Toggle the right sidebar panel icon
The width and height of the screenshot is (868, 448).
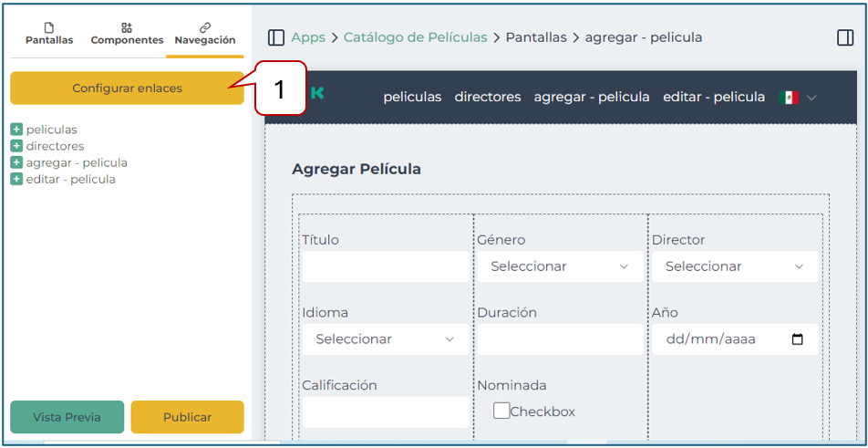pyautogui.click(x=844, y=37)
